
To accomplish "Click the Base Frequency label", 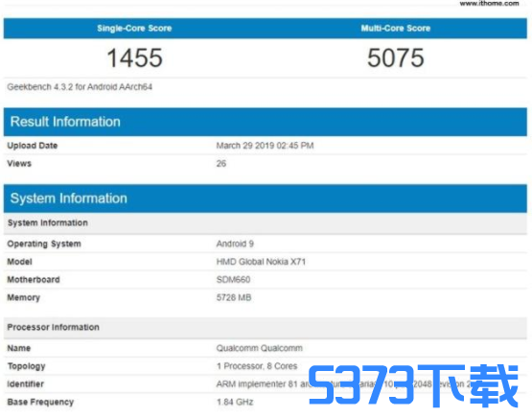I will coord(40,403).
